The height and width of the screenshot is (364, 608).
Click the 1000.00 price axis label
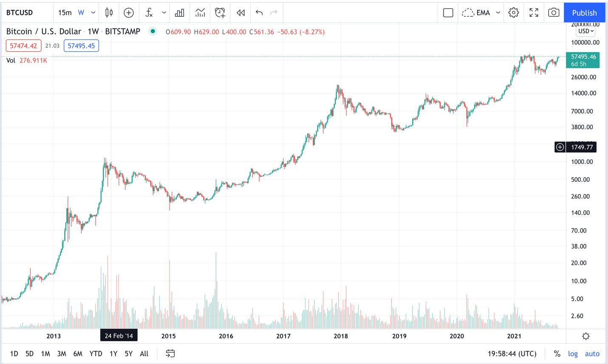click(x=582, y=162)
